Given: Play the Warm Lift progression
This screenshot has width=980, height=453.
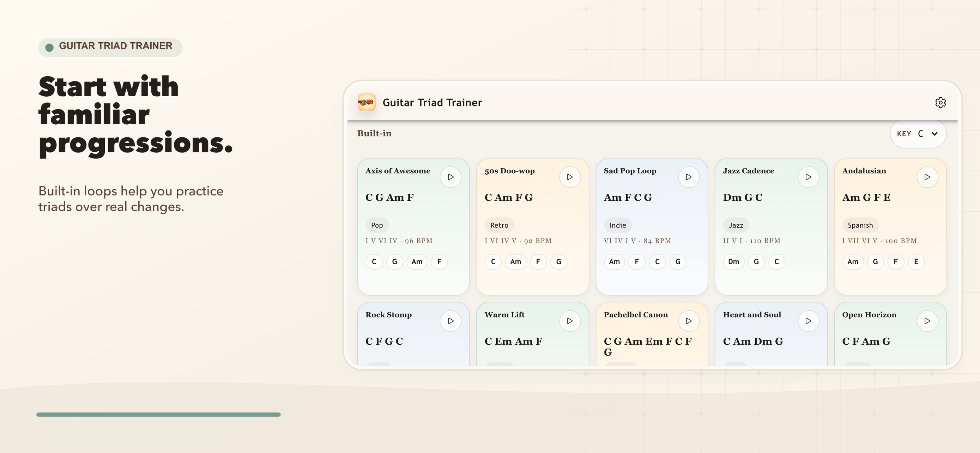Looking at the screenshot, I should click(570, 321).
